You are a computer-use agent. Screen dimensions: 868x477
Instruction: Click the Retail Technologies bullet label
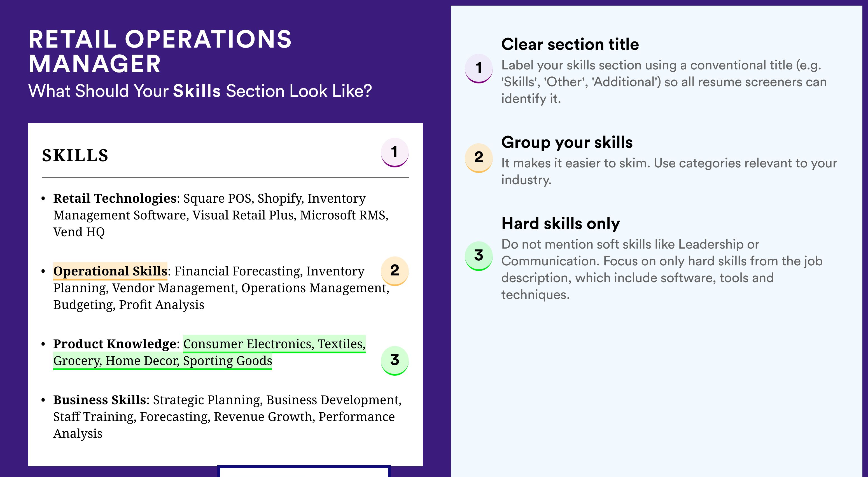115,198
